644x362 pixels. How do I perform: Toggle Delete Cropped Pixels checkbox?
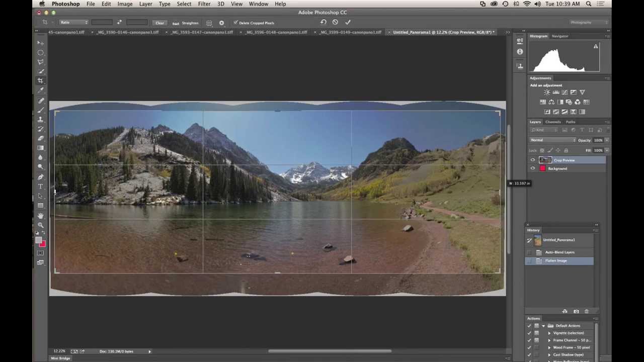point(235,23)
